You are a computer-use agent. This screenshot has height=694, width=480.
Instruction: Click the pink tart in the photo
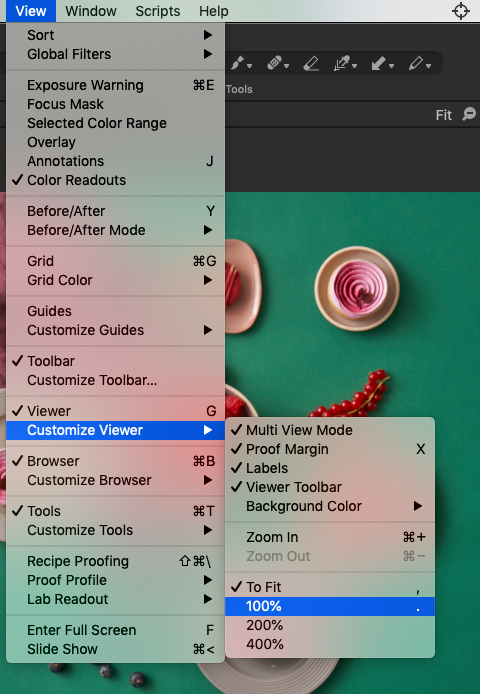click(x=357, y=289)
